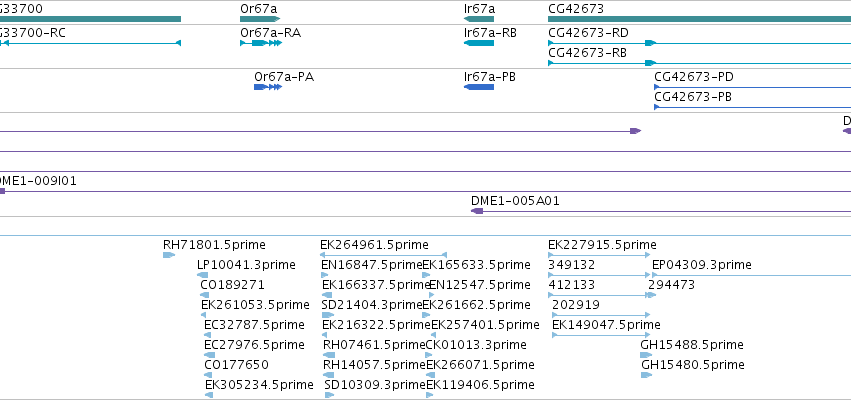Click the 349132 feature line
This screenshot has width=851, height=400.
[599, 275]
